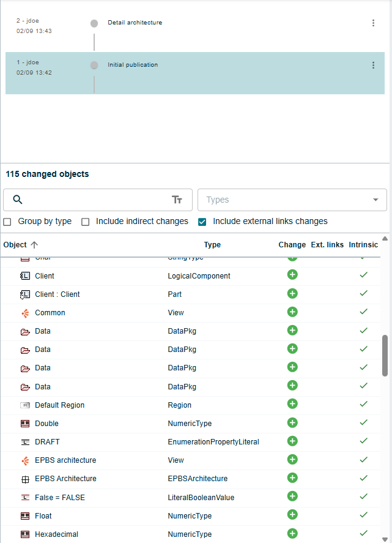This screenshot has height=543, width=392.
Task: Click the green added icon for DRAFT
Action: click(292, 441)
